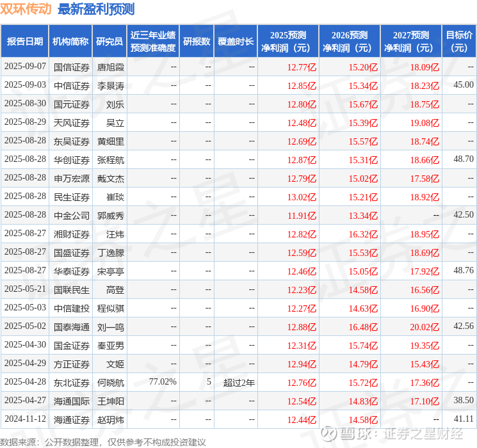Click the 2025预测净利润 column header
This screenshot has height=448, width=477.
pyautogui.click(x=288, y=42)
